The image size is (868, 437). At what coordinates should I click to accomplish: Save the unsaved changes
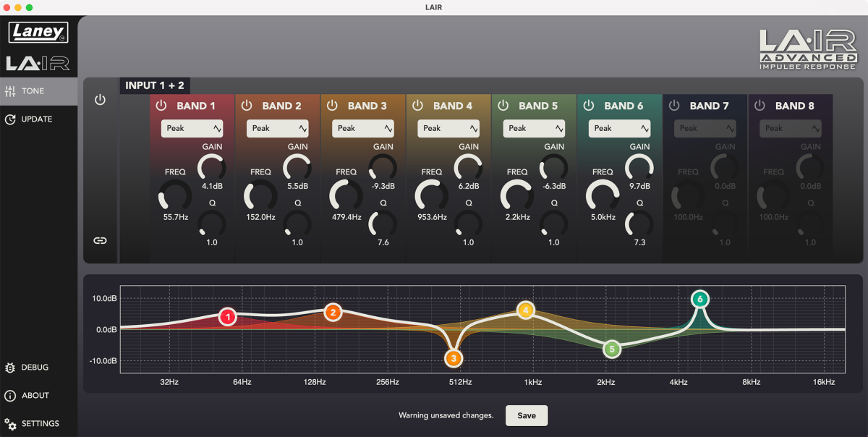(x=526, y=415)
